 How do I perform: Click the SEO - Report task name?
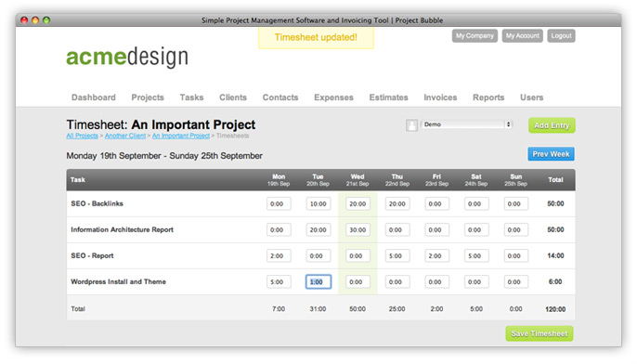tap(92, 255)
